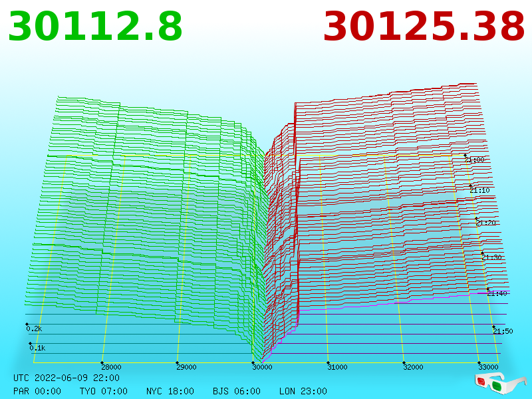Click the 3D anaglyph glasses icon
The width and height of the screenshot is (532, 399).
coord(500,383)
